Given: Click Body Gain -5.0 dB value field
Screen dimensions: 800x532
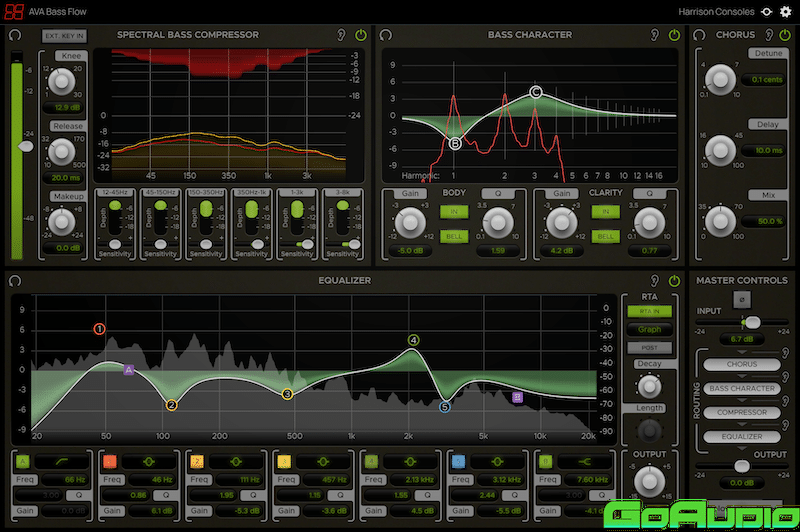Looking at the screenshot, I should coord(411,250).
